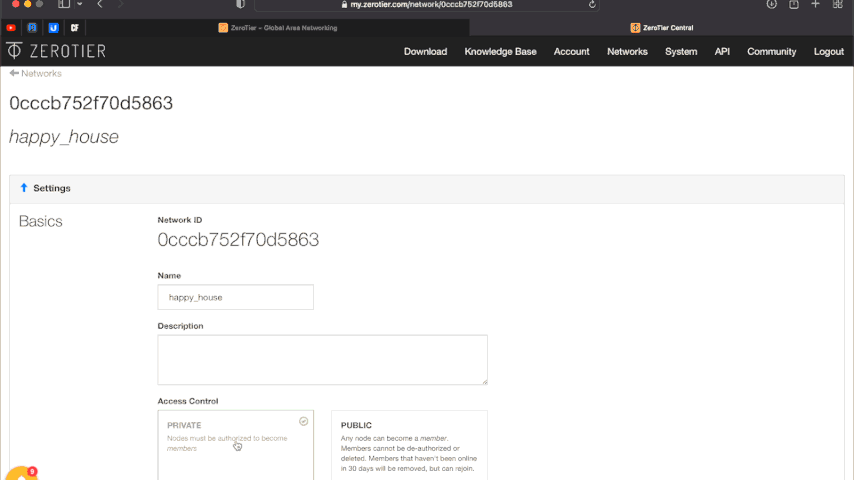Select PRIVATE access control option
Viewport: 854px width, 480px height.
click(x=235, y=445)
